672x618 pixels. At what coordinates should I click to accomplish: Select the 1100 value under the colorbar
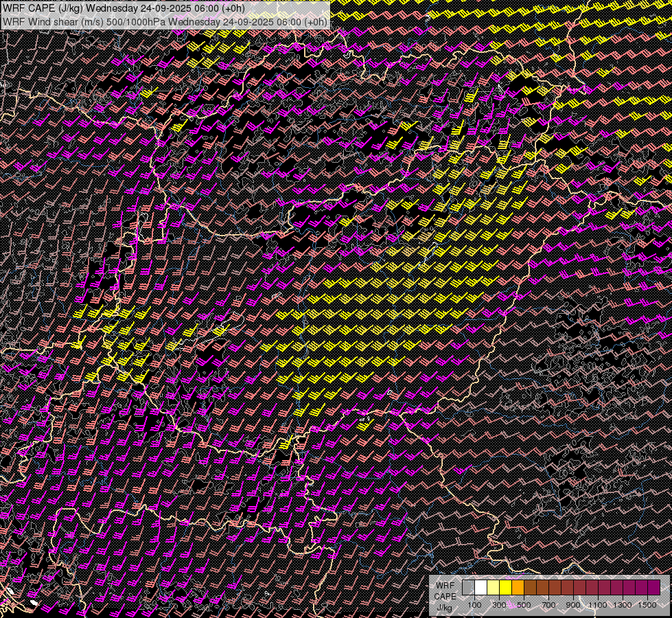tap(597, 605)
